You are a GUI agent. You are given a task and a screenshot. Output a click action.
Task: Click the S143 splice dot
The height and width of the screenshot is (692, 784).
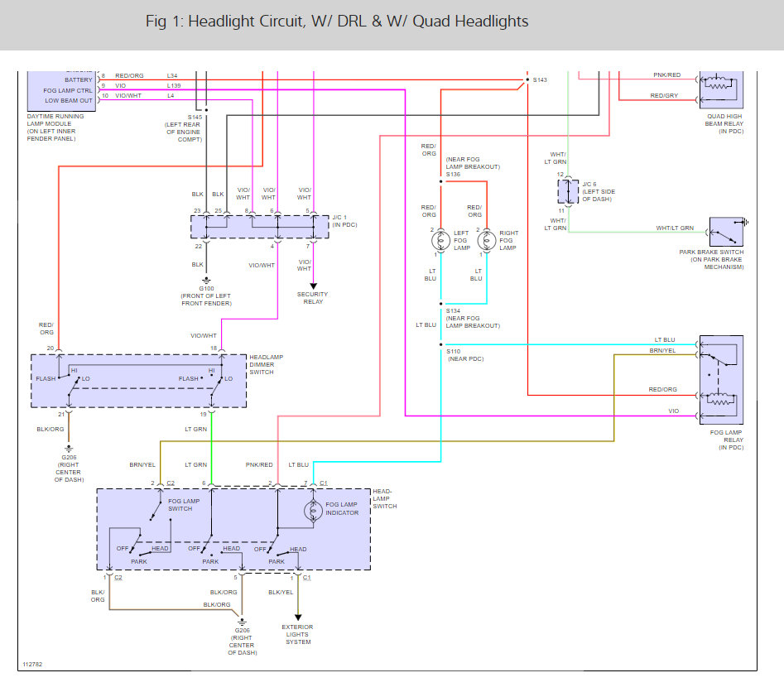pos(527,79)
